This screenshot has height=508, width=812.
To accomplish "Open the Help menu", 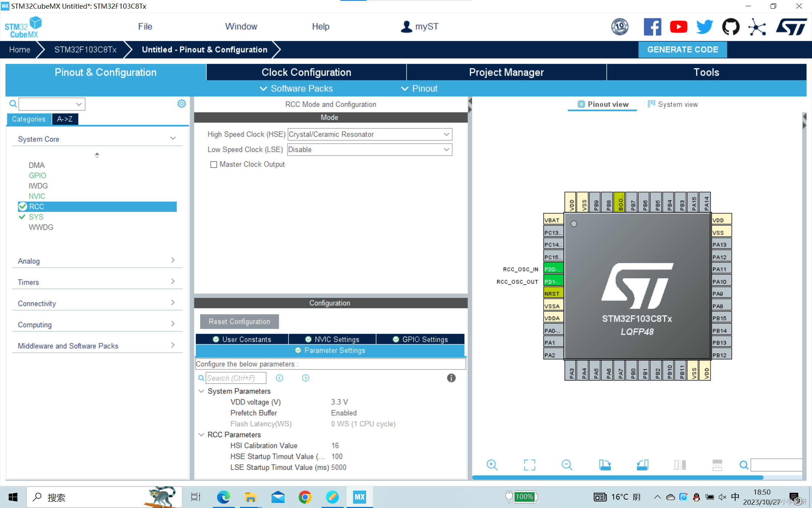I will pos(321,26).
